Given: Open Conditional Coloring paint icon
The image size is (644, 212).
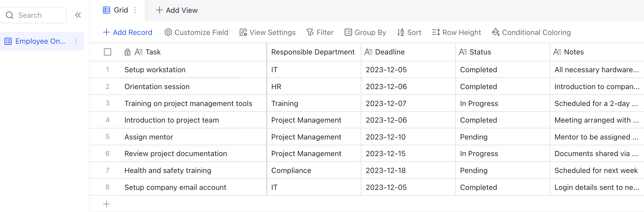Looking at the screenshot, I should click(x=496, y=32).
